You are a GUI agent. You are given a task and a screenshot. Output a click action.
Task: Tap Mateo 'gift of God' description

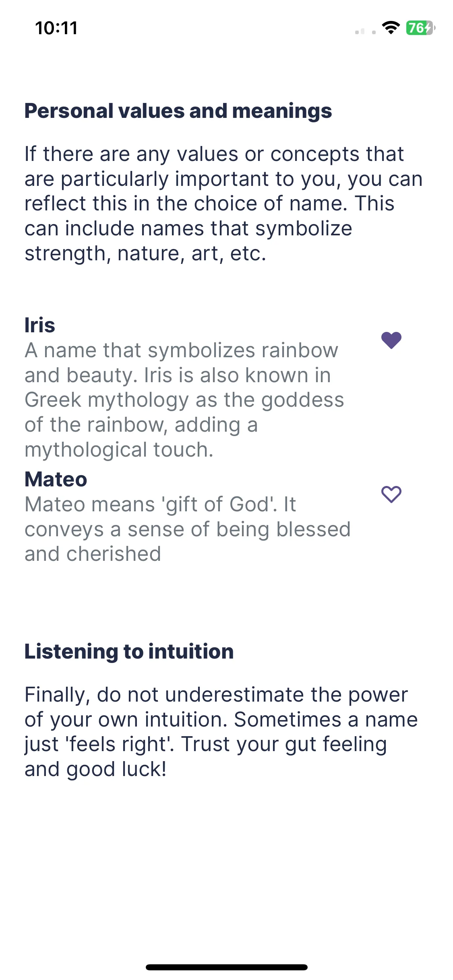tap(187, 529)
